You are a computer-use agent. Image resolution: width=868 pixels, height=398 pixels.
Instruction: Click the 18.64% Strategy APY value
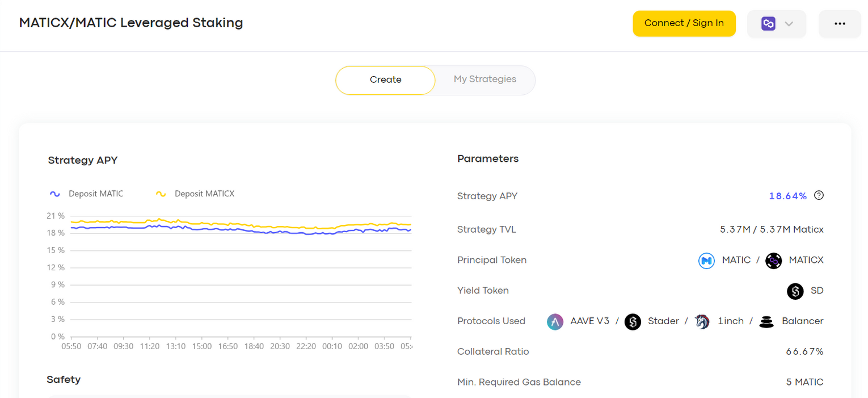tap(787, 196)
